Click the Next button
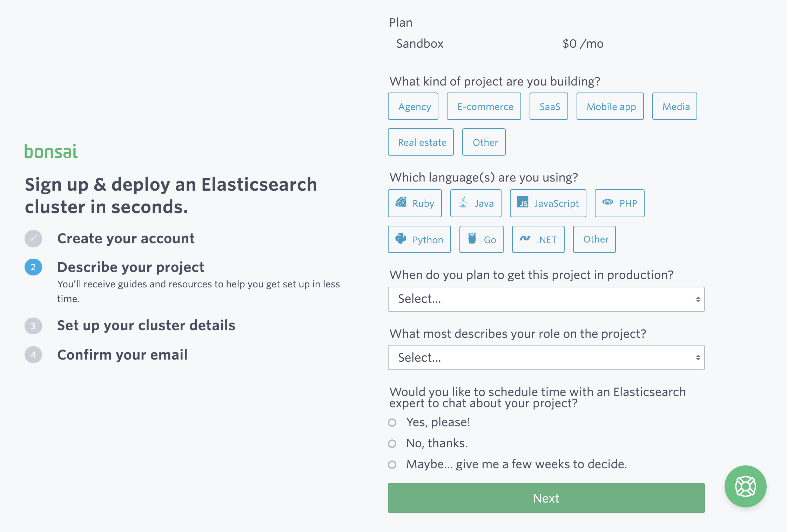 pos(546,498)
